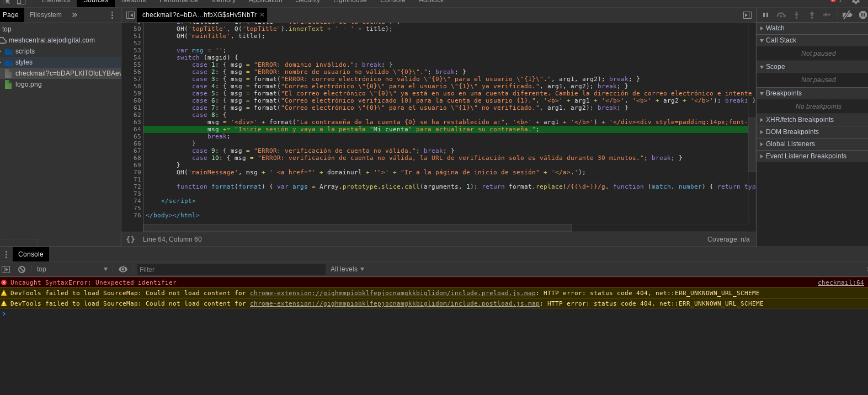Open the scripts folder row
The height and width of the screenshot is (395, 868).
pyautogui.click(x=61, y=51)
